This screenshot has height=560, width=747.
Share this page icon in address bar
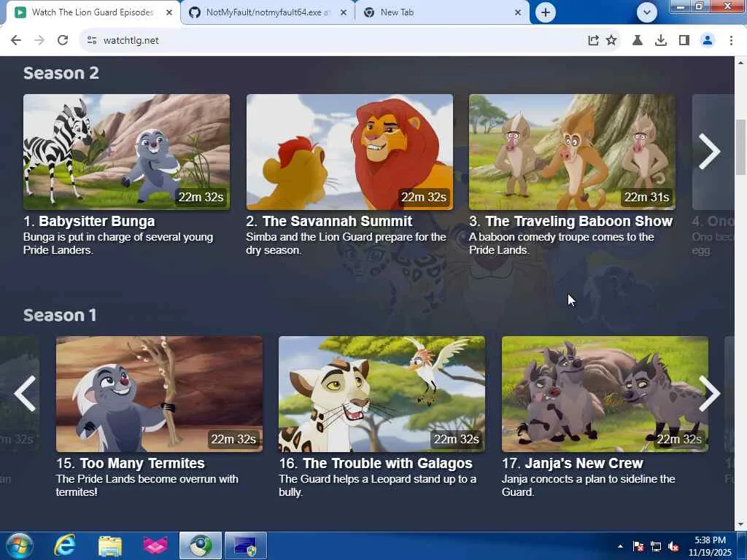(x=593, y=41)
